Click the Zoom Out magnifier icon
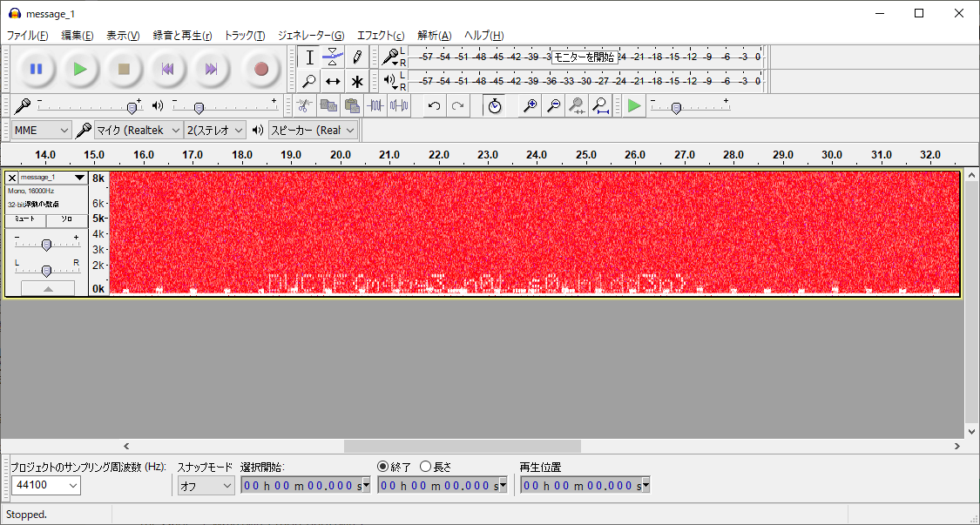The width and height of the screenshot is (980, 525). coord(553,105)
